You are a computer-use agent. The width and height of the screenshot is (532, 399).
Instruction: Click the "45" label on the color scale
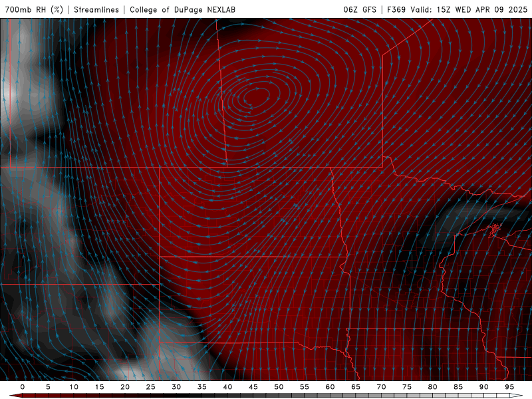click(x=253, y=387)
